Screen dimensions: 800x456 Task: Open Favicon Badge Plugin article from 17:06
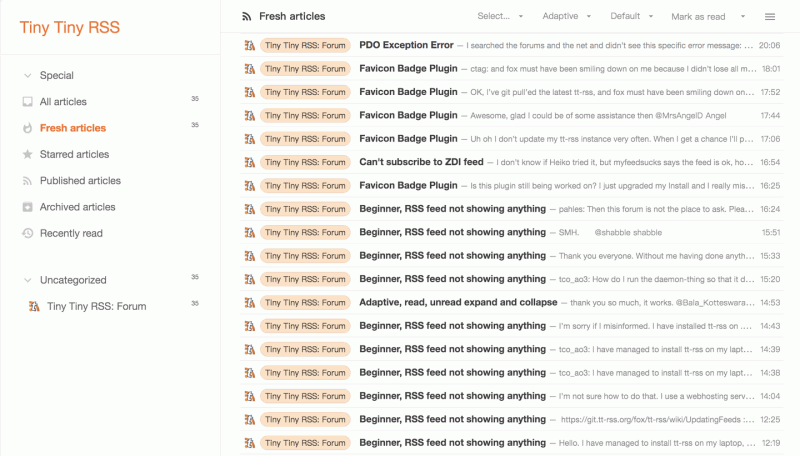(408, 139)
